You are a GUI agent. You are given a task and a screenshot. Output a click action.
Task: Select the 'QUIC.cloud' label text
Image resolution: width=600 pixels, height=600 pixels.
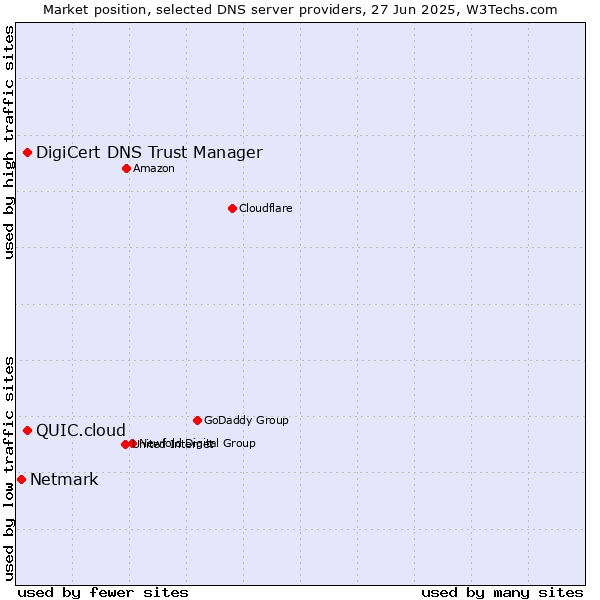coord(81,430)
